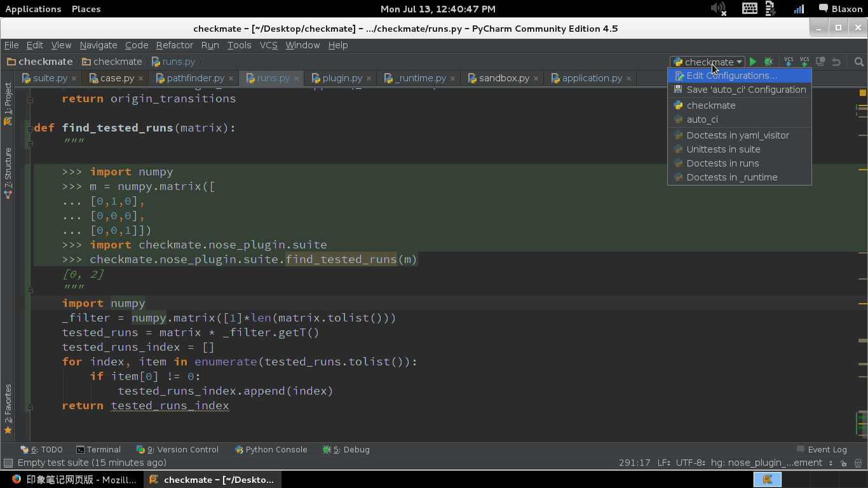Start debugging with the green bug icon
Screen dimensions: 868x488
768,62
